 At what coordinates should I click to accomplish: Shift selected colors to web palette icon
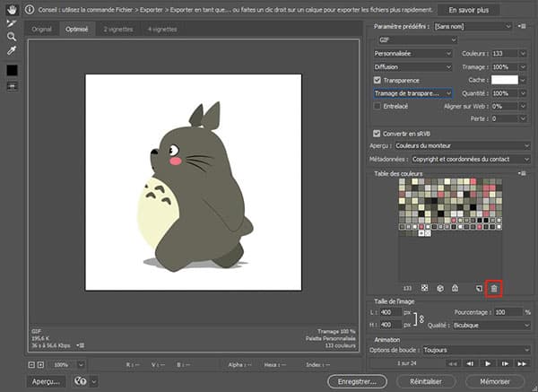[440, 288]
